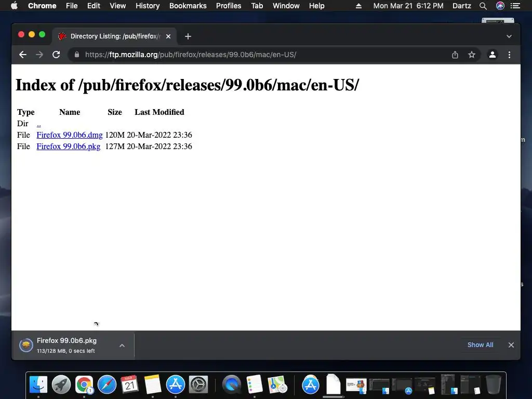Open Chrome's three-dot menu
532x399 pixels.
509,55
